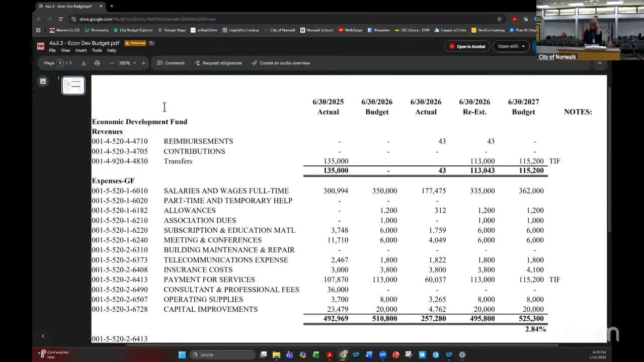Select the page 1 thumbnail
This screenshot has width=644, height=362.
click(73, 85)
